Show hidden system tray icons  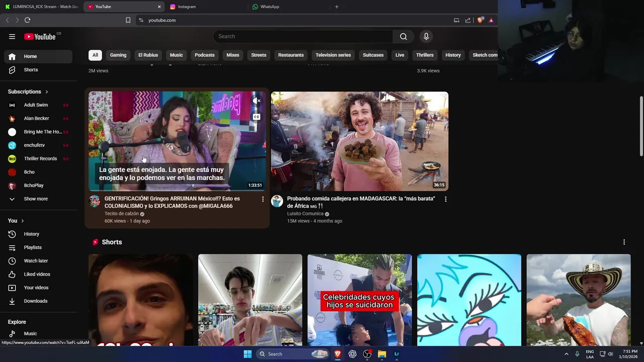pos(566,354)
